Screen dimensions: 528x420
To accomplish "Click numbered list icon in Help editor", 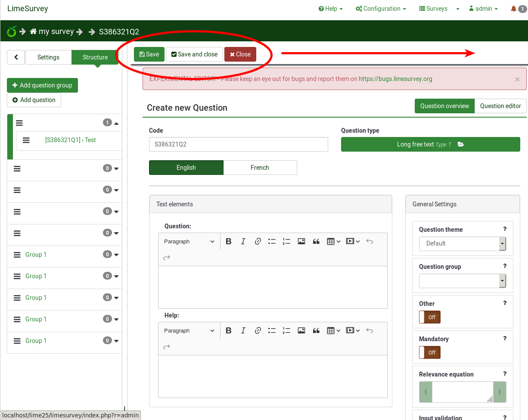I will 286,331.
